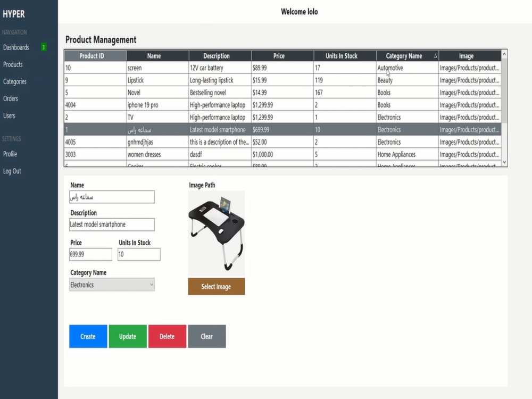Click the table's vertical scrollbar thumb
Viewport: 532px width, 399px height.
pos(504,90)
